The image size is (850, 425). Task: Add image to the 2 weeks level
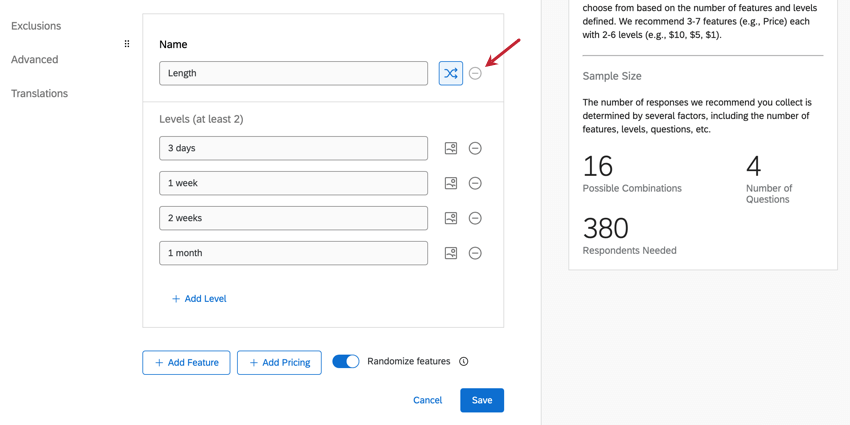[x=451, y=218]
